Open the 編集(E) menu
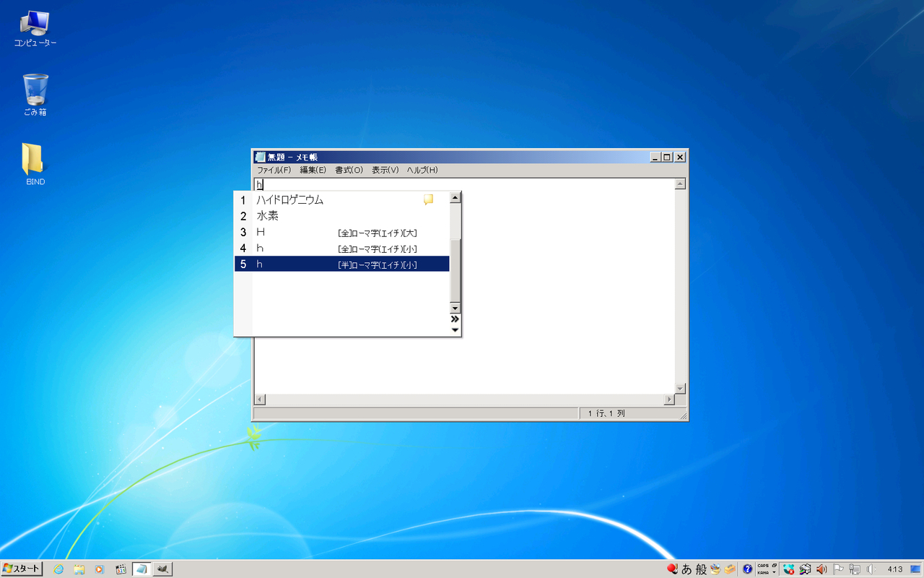The height and width of the screenshot is (578, 924). pyautogui.click(x=313, y=171)
